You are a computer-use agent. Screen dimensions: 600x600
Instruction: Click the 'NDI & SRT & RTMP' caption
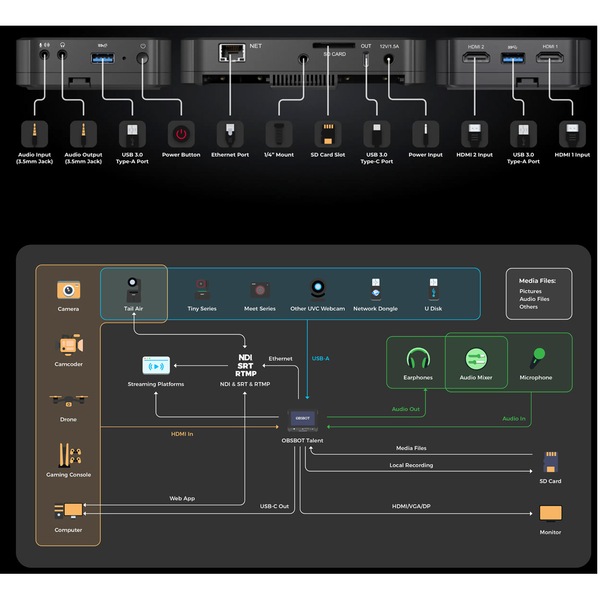coord(245,384)
